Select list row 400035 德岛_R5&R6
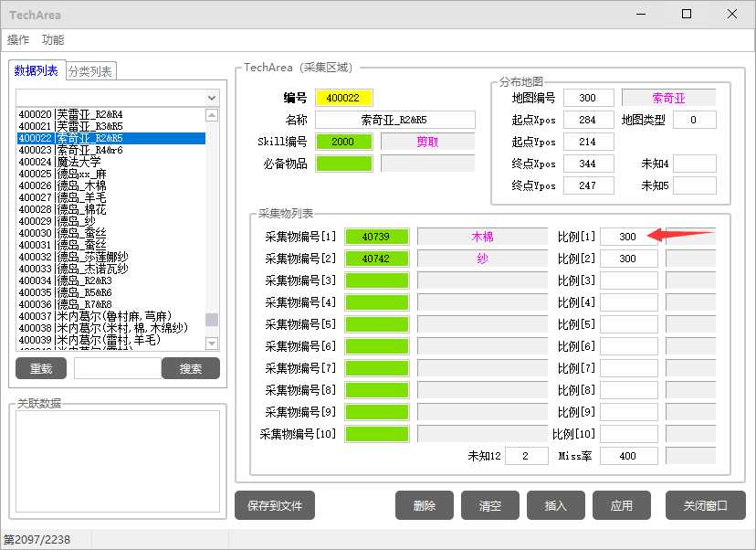The image size is (756, 550). point(110,292)
